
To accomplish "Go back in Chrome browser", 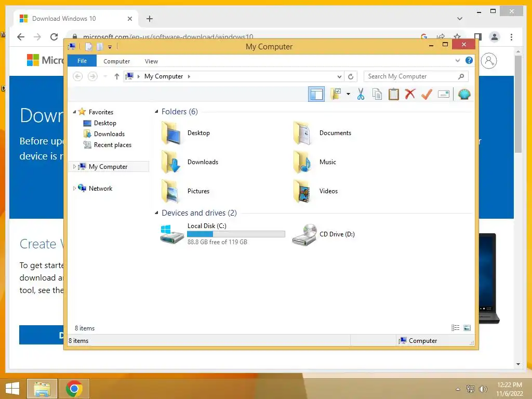I will [x=21, y=37].
